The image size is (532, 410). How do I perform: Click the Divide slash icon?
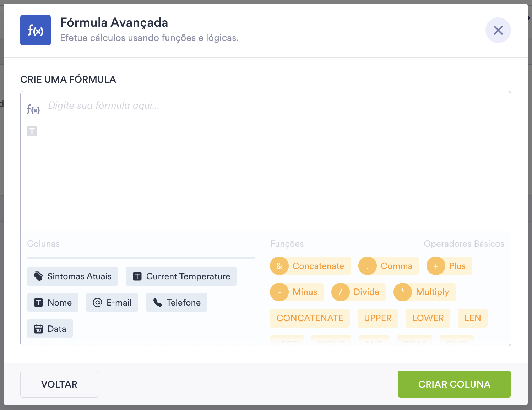(x=341, y=292)
